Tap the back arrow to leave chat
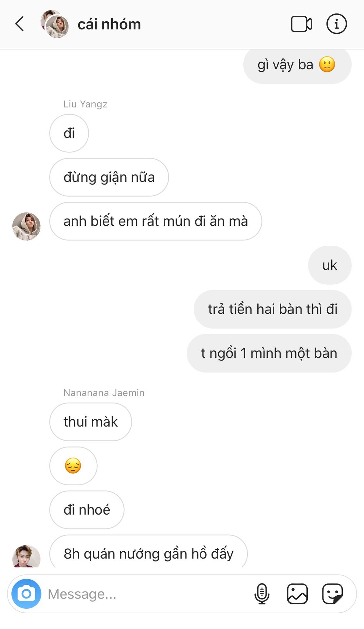Viewport: 364px width, 629px height. 20,24
